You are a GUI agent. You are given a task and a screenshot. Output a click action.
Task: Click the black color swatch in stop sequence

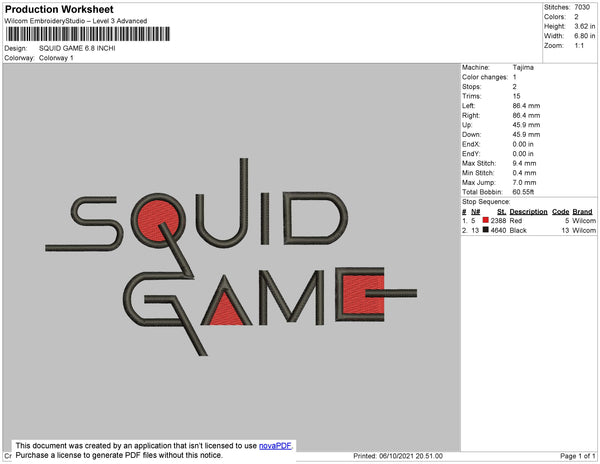point(486,230)
